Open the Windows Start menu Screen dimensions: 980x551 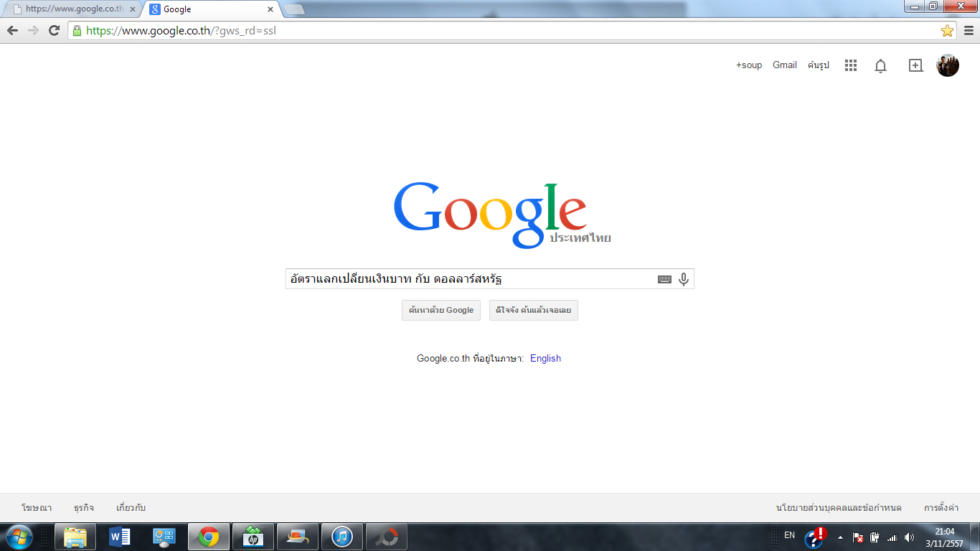(19, 537)
